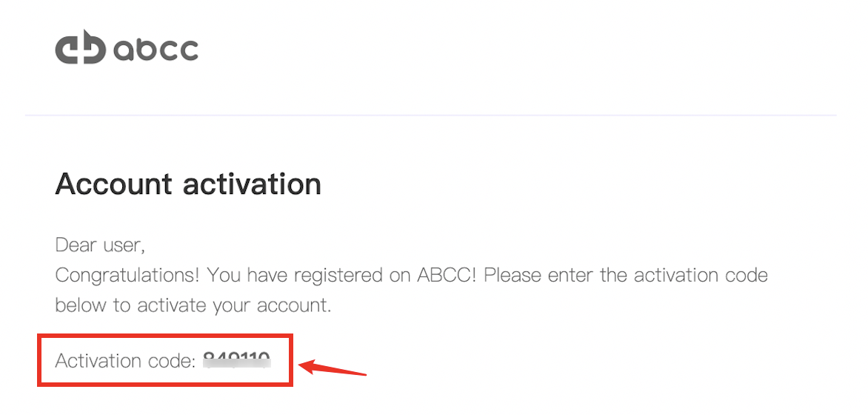Click the "Activation code:" label
Screen dimensions: 868x415
point(126,361)
